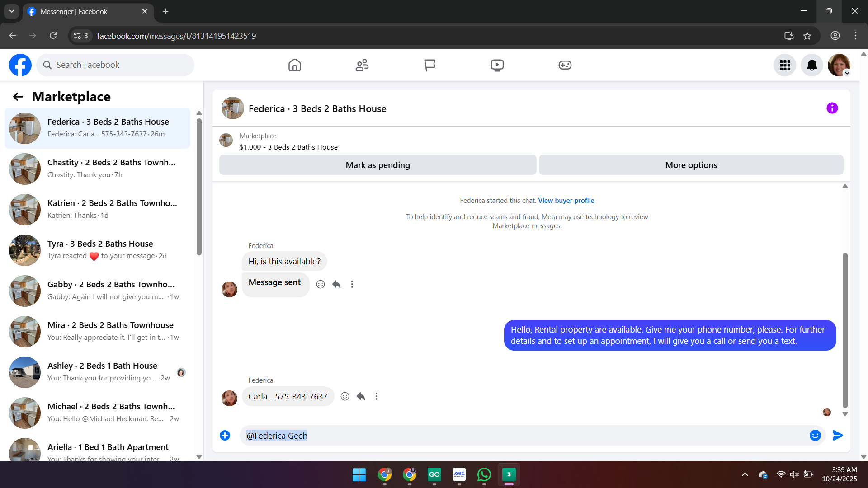Image resolution: width=868 pixels, height=488 pixels.
Task: React to the 'Carla... 575-343-7637' message
Action: point(345,396)
